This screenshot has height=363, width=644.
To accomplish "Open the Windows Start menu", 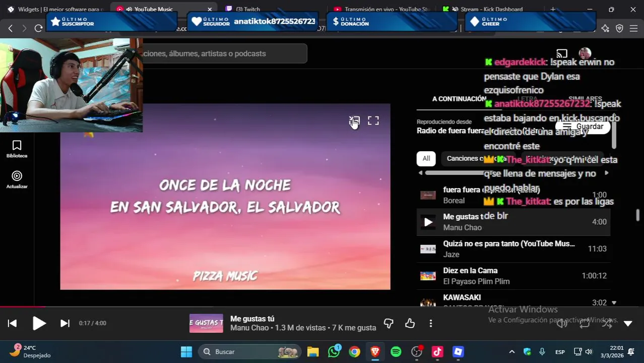I will click(x=186, y=352).
